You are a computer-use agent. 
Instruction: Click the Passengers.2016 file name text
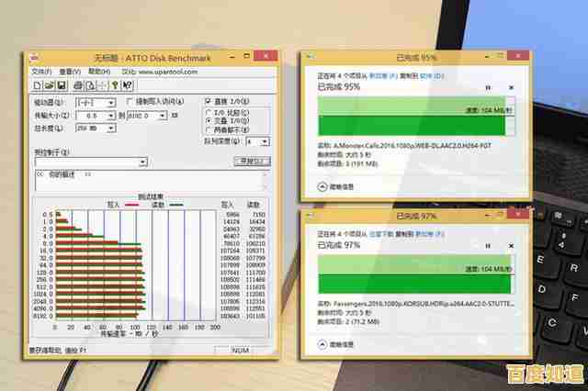pos(424,304)
